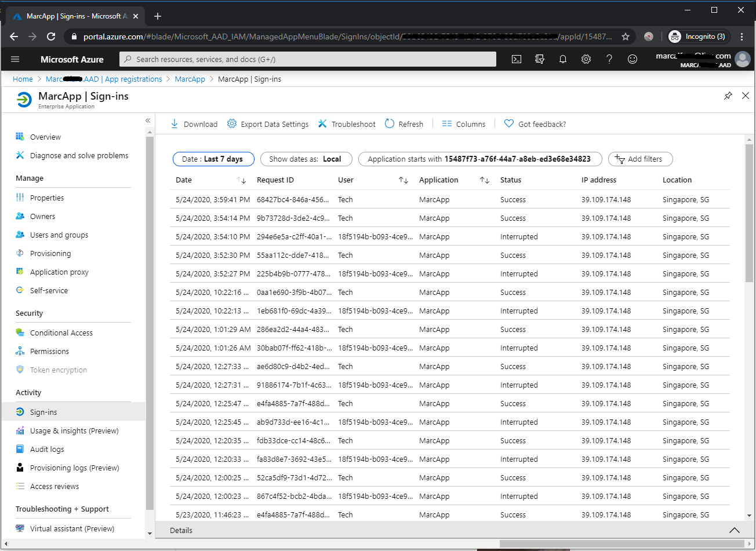Screen dimensions: 756x551
Task: Open the Date Last 7 days filter
Action: pos(213,159)
